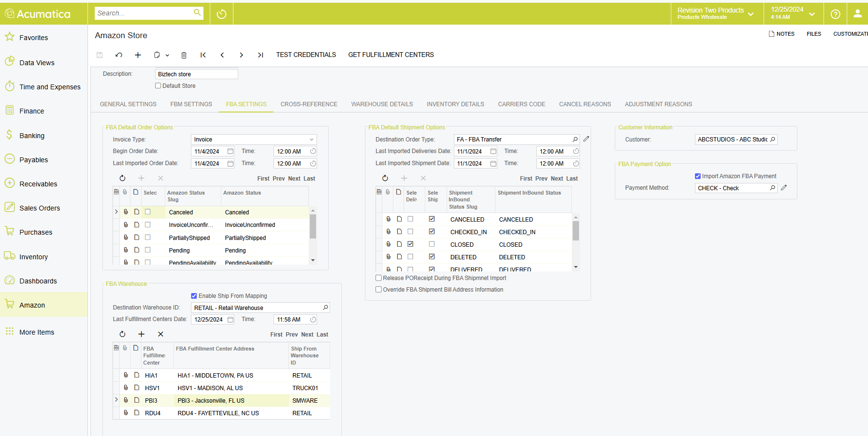Go to previous record arrow

(222, 55)
